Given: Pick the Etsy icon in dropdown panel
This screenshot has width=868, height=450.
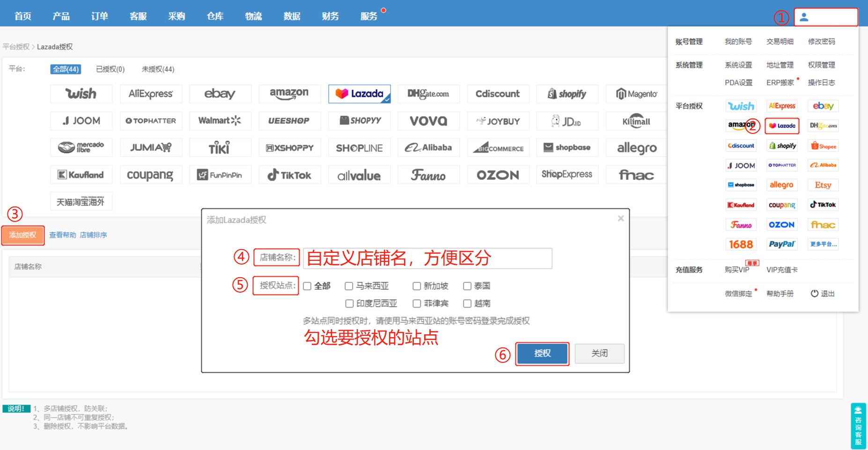Looking at the screenshot, I should (823, 185).
